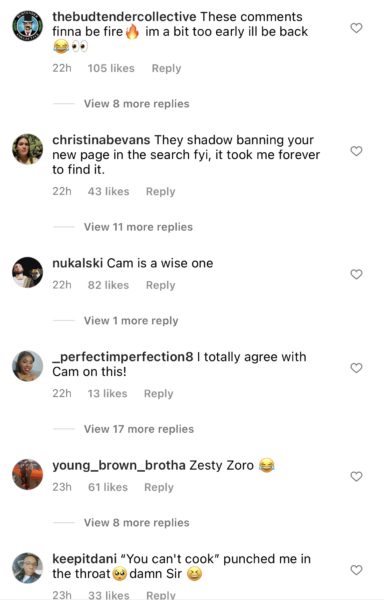Reply to nukalski's Cam comment
Screen dimensions: 384x600
pyautogui.click(x=161, y=285)
